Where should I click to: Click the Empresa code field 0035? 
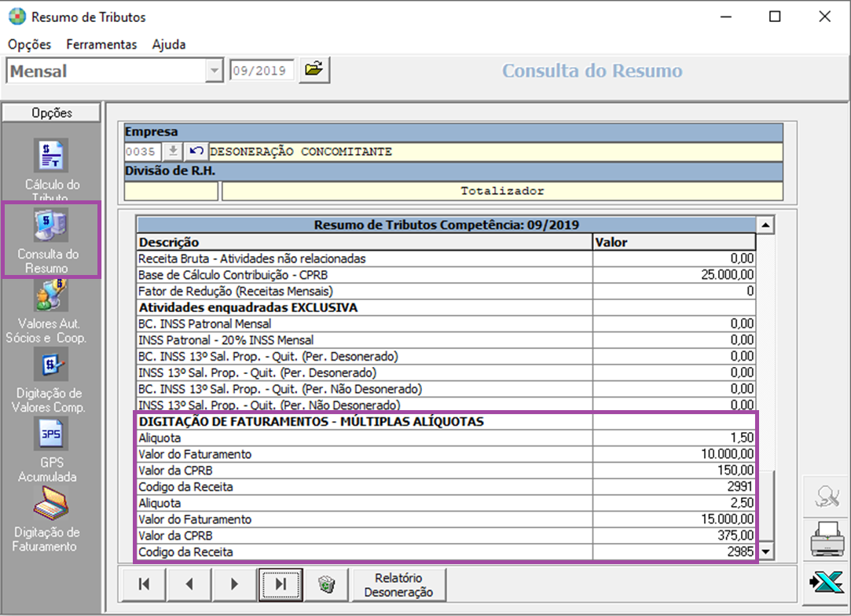pyautogui.click(x=142, y=152)
